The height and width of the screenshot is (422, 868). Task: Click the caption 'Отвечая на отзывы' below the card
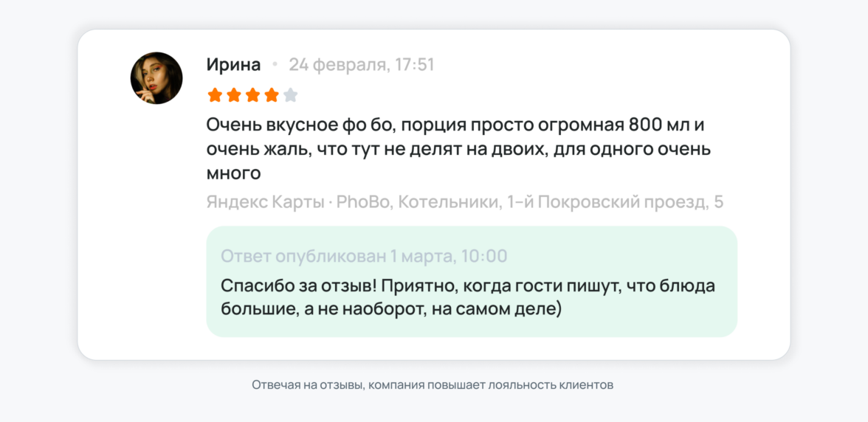pos(308,385)
